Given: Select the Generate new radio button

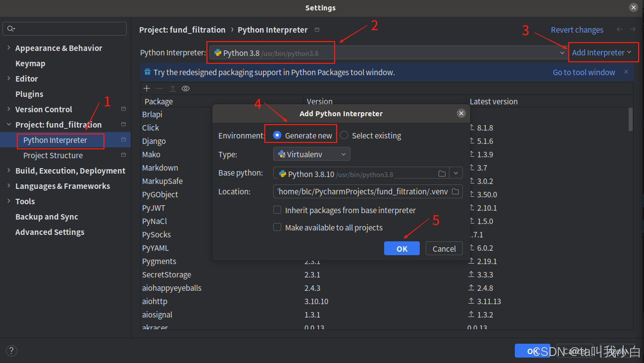Looking at the screenshot, I should [x=277, y=135].
